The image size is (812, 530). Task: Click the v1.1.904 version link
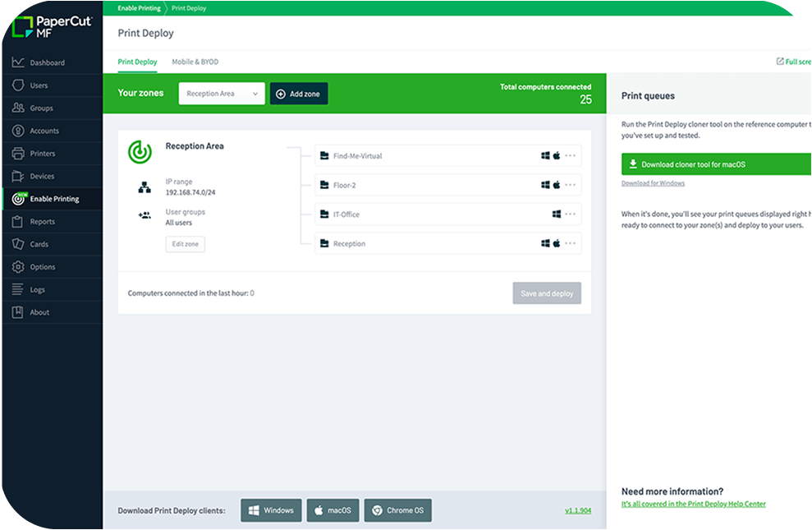coord(578,510)
